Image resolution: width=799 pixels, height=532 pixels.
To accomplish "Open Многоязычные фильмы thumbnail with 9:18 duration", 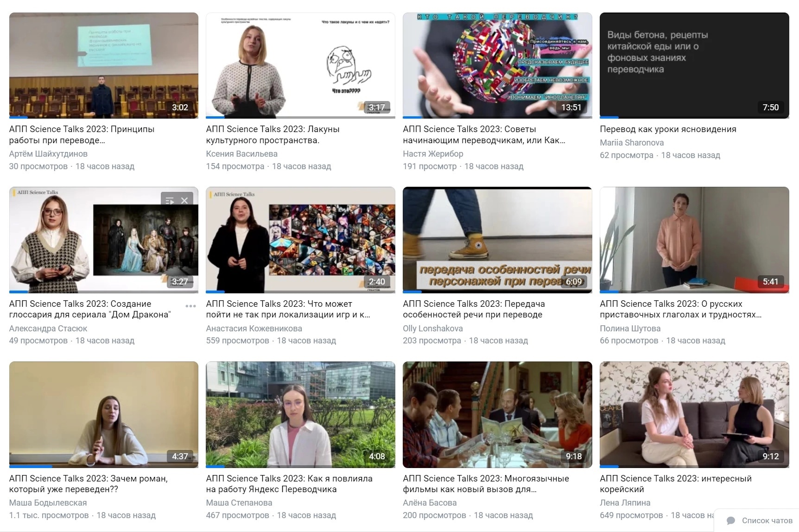I will pos(497,415).
